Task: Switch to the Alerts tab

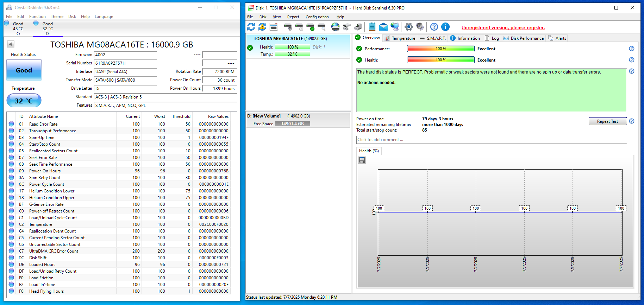Action: coord(557,38)
